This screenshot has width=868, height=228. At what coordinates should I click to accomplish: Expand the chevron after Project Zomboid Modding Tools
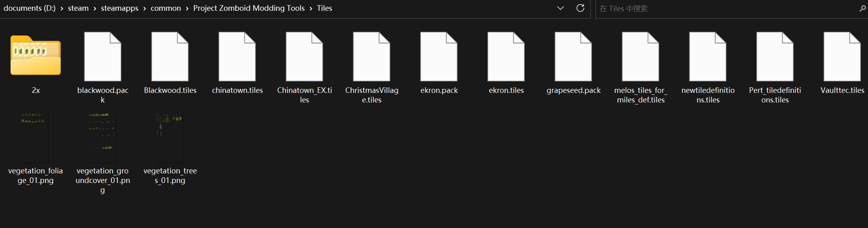[x=311, y=8]
